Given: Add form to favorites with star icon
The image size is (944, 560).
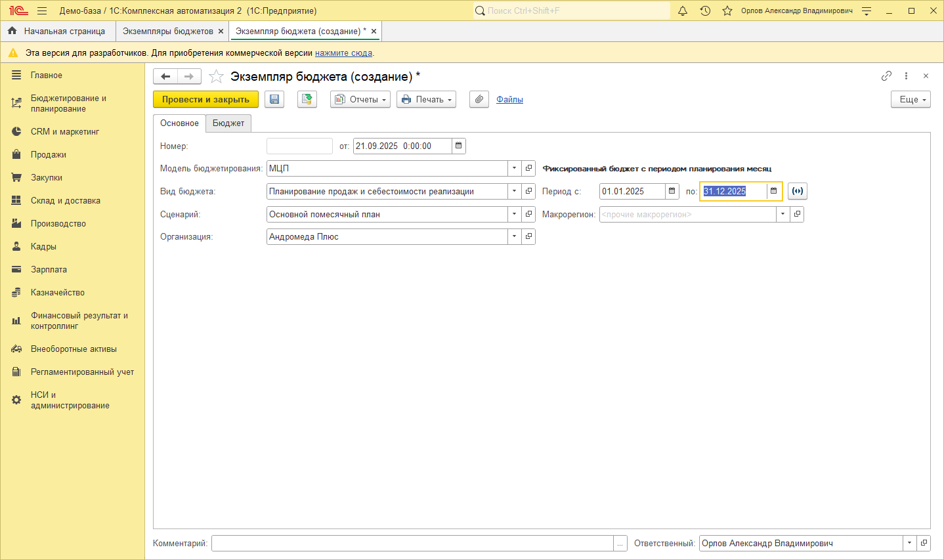Looking at the screenshot, I should [x=216, y=77].
